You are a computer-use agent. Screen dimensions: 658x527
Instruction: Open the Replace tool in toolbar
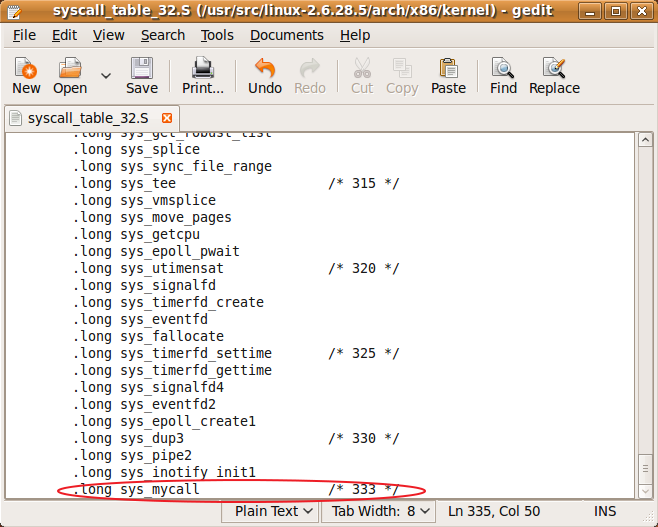point(554,76)
